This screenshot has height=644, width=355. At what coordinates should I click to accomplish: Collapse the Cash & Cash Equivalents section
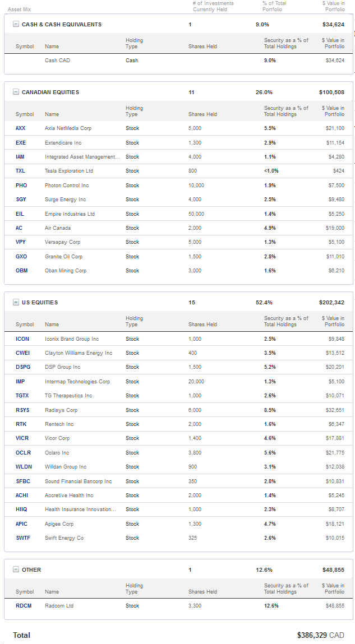pyautogui.click(x=16, y=25)
